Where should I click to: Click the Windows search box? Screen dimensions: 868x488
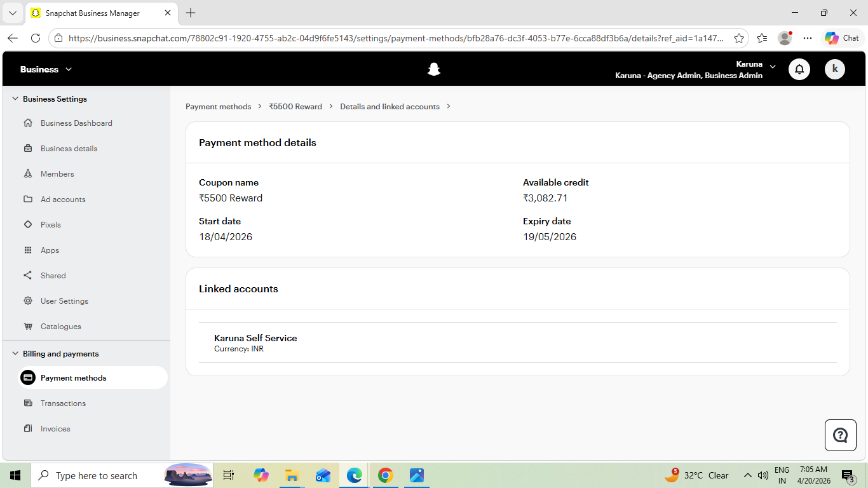96,475
